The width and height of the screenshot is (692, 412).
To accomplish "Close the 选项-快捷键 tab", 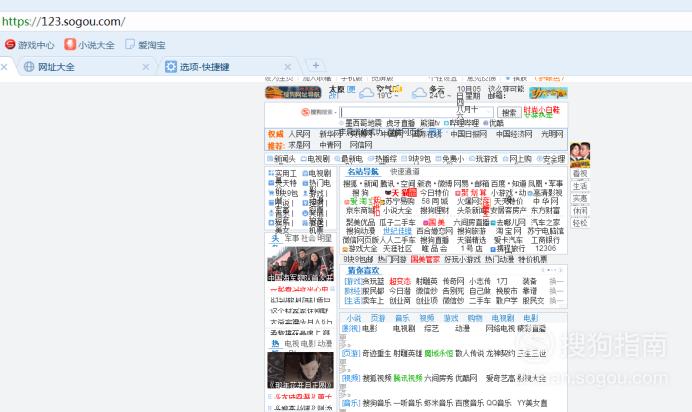I will [288, 67].
